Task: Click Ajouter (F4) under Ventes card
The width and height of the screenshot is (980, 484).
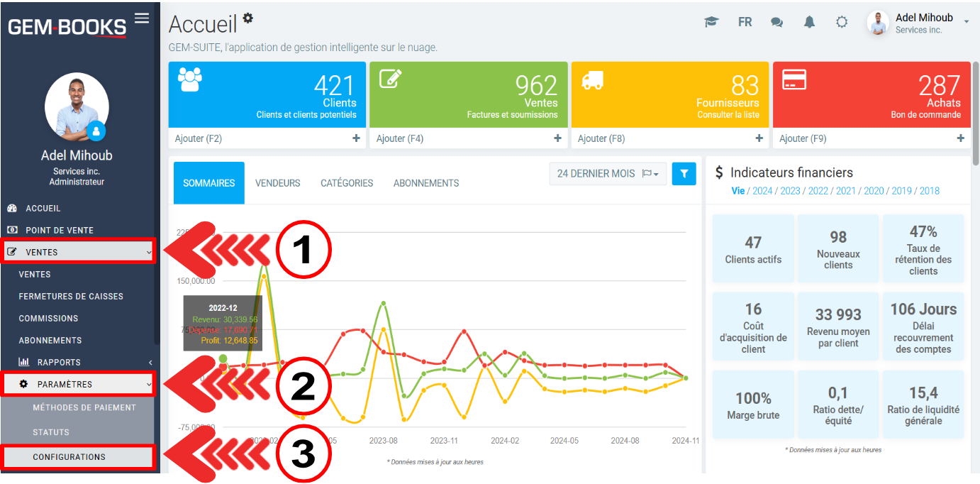Action: point(400,138)
